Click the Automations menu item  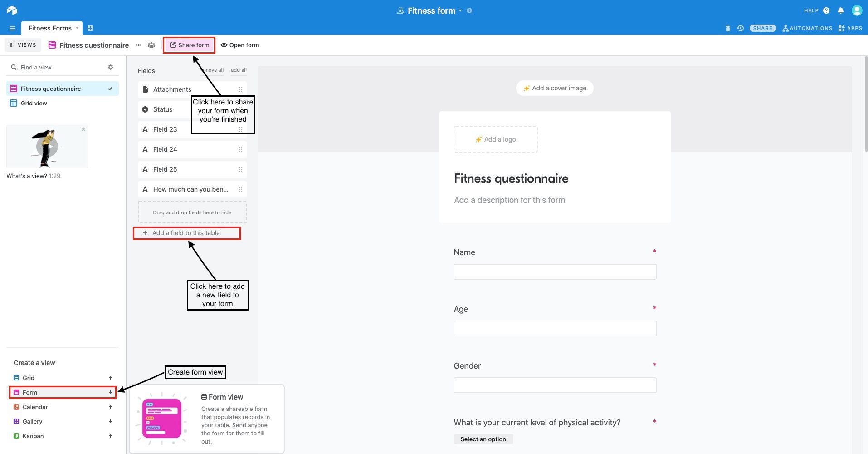[x=807, y=28]
